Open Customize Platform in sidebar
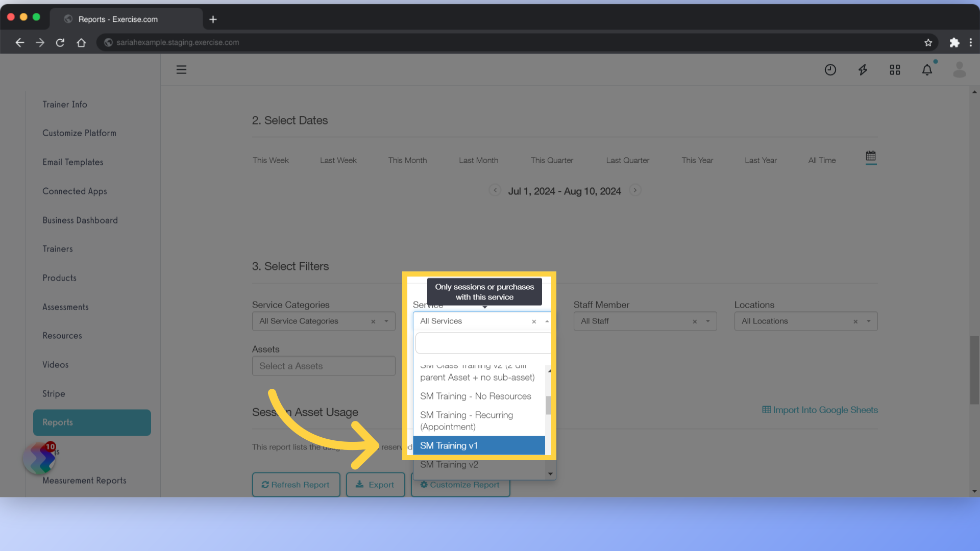Image resolution: width=980 pixels, height=551 pixels. coord(79,133)
